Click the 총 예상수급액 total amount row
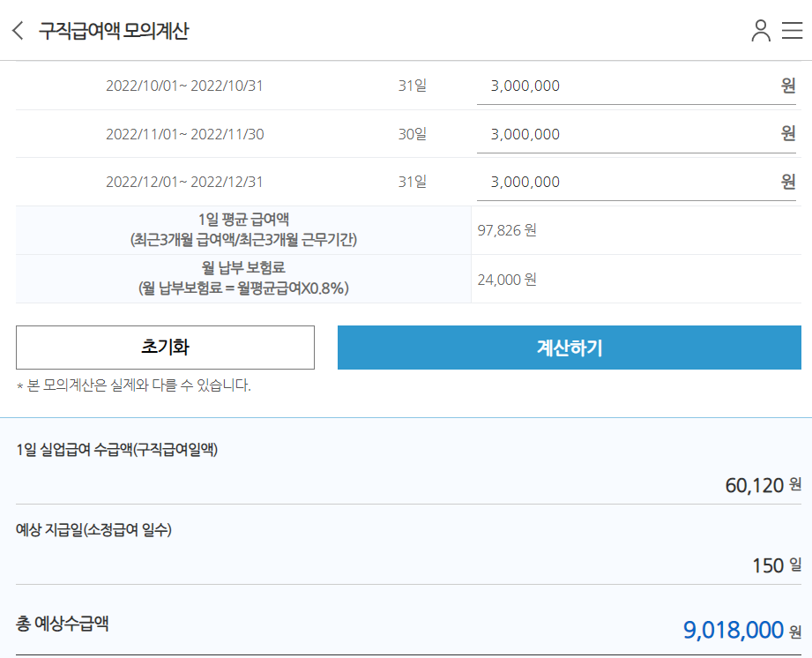Screen dimensions: 812x658 [406, 626]
